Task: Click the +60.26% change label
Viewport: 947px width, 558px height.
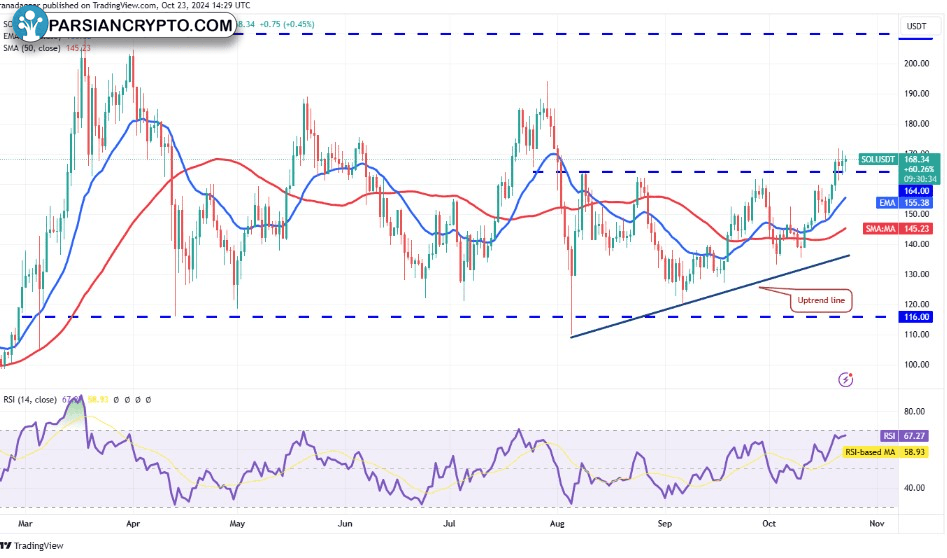Action: click(x=919, y=170)
